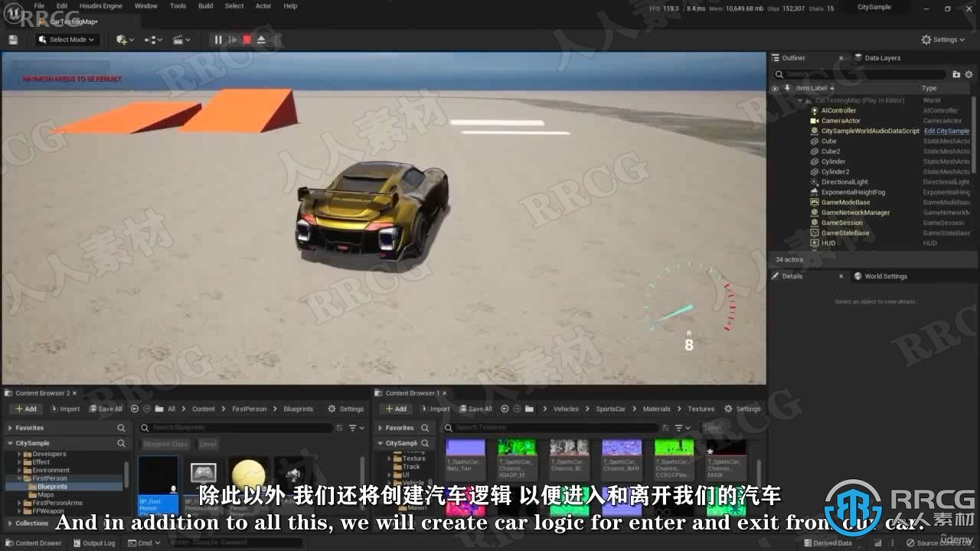Open the Actor menu

[x=263, y=6]
